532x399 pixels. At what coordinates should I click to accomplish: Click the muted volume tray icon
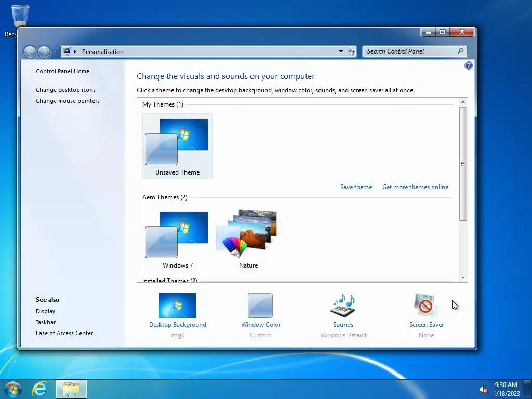pos(484,390)
